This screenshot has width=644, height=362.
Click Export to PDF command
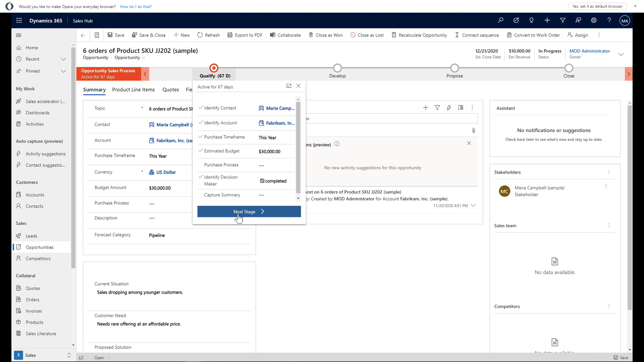point(245,35)
